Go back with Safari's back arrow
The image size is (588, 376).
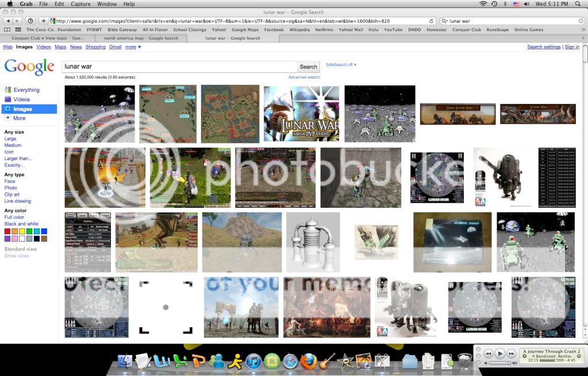(8, 21)
